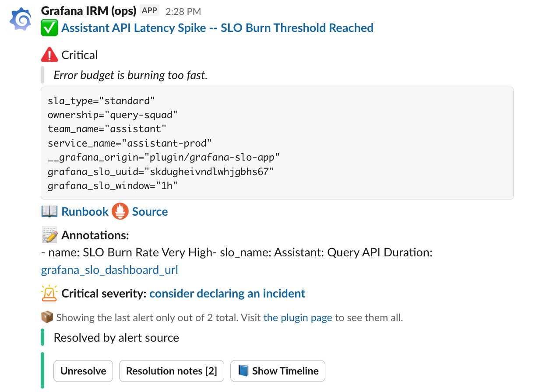The image size is (550, 392).
Task: Click the package emoji before the alert count notice
Action: click(47, 317)
